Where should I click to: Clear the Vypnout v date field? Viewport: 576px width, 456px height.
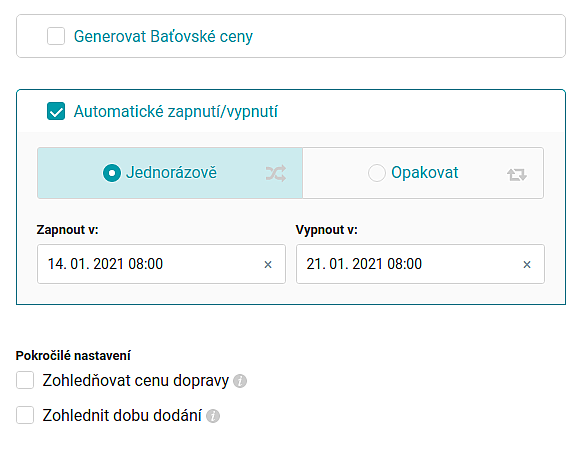tap(527, 265)
